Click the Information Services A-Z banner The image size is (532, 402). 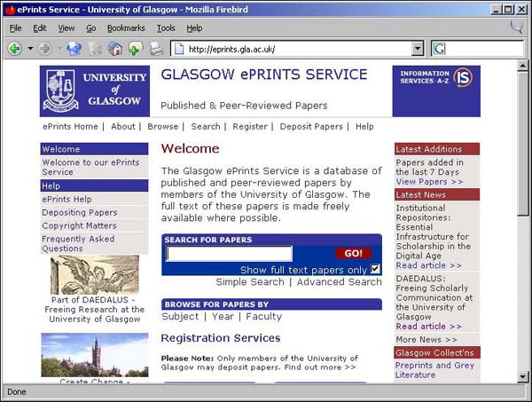436,91
